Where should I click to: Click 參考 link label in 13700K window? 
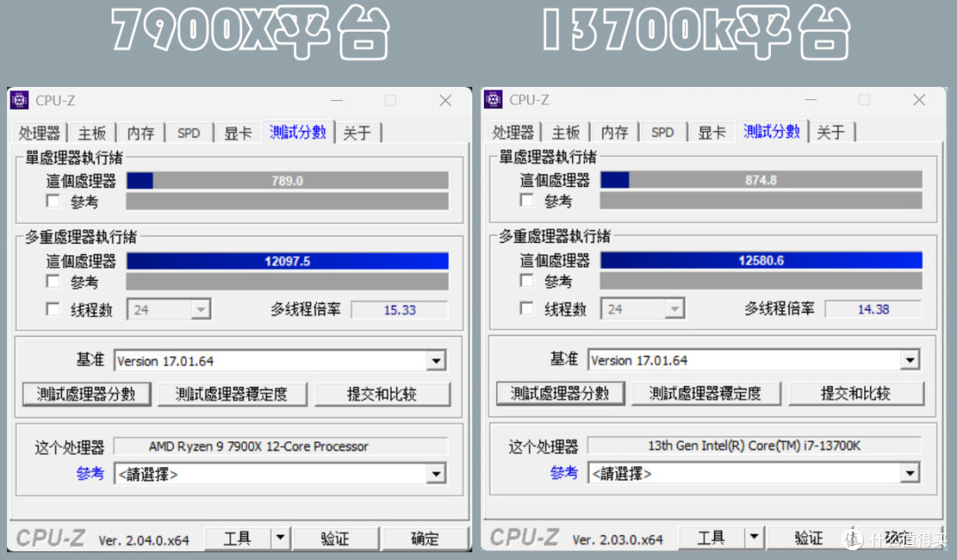(564, 473)
